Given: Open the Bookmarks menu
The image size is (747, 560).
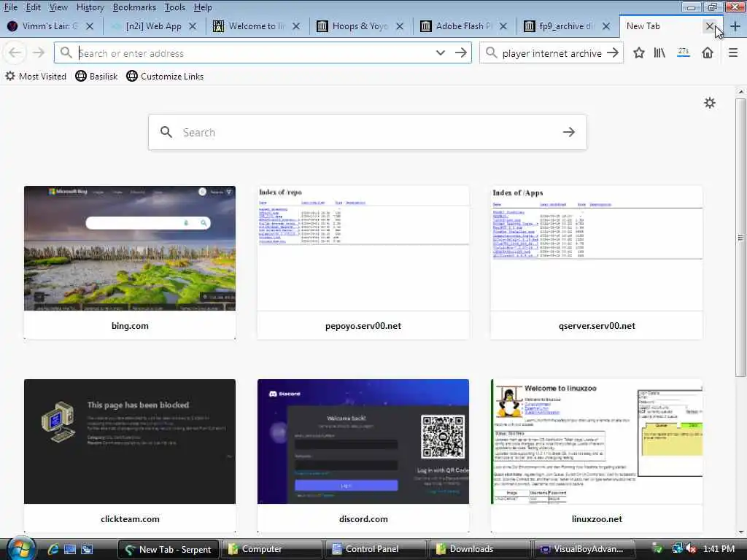Looking at the screenshot, I should tap(134, 7).
